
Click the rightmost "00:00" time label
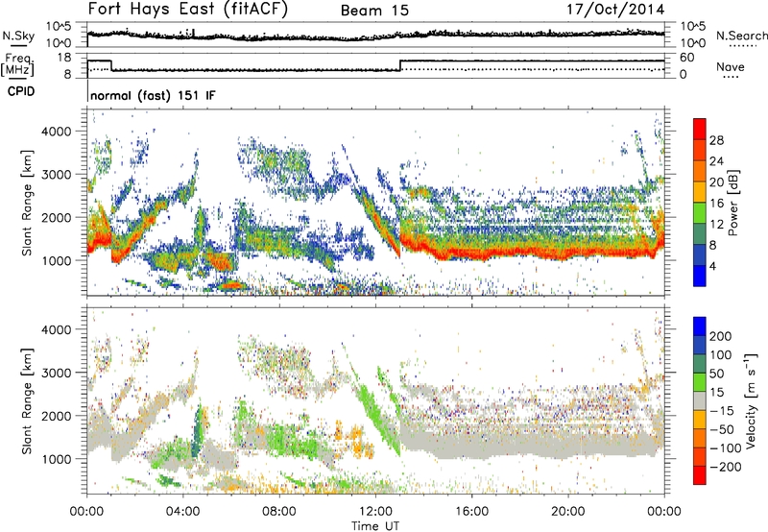pos(664,512)
